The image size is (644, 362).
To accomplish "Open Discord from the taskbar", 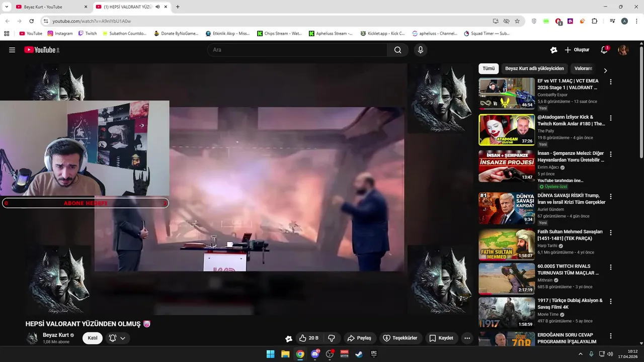I will tap(315, 354).
